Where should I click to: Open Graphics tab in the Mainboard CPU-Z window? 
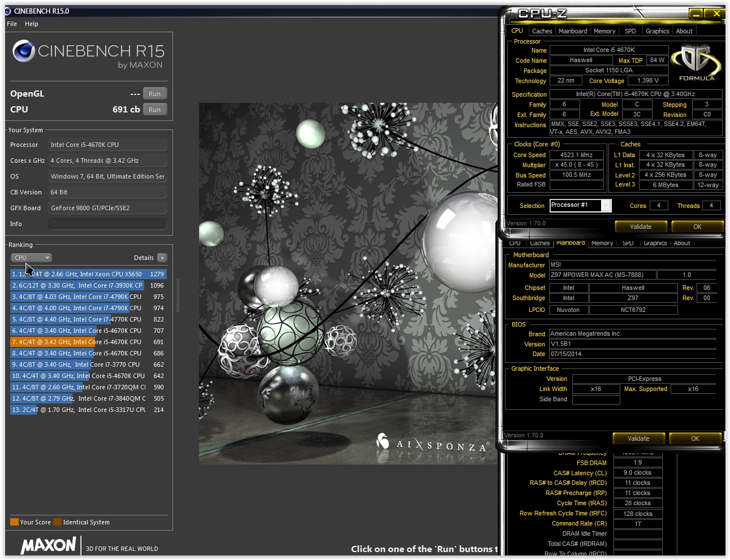click(655, 244)
